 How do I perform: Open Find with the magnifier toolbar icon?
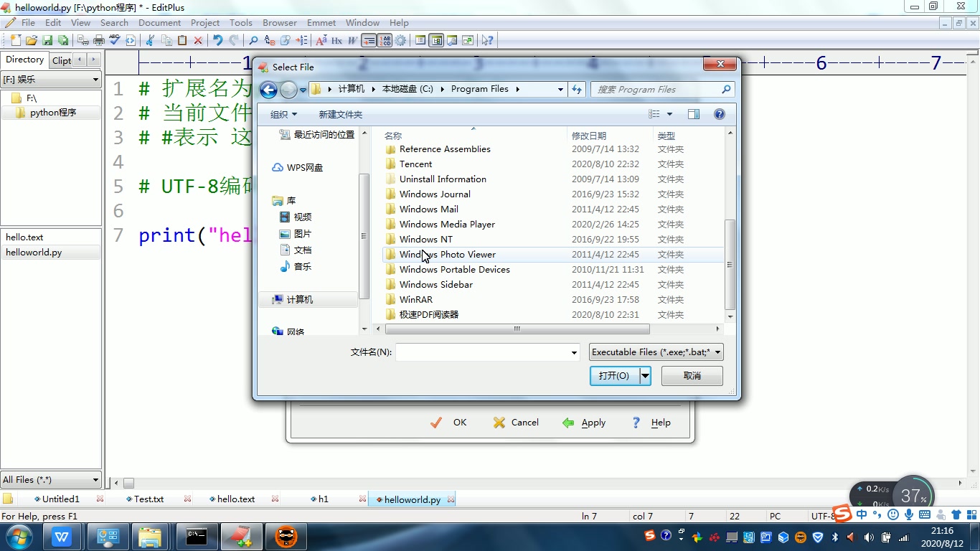tap(252, 41)
